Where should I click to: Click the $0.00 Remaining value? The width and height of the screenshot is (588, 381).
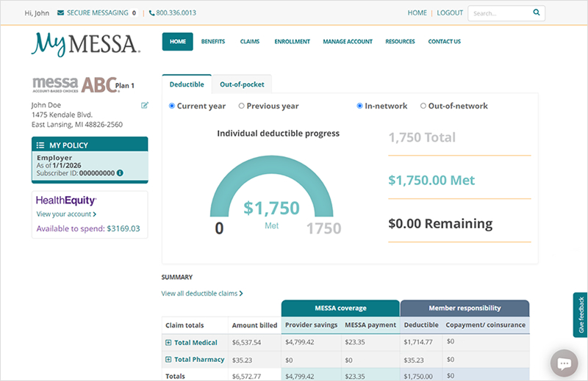[x=440, y=224]
